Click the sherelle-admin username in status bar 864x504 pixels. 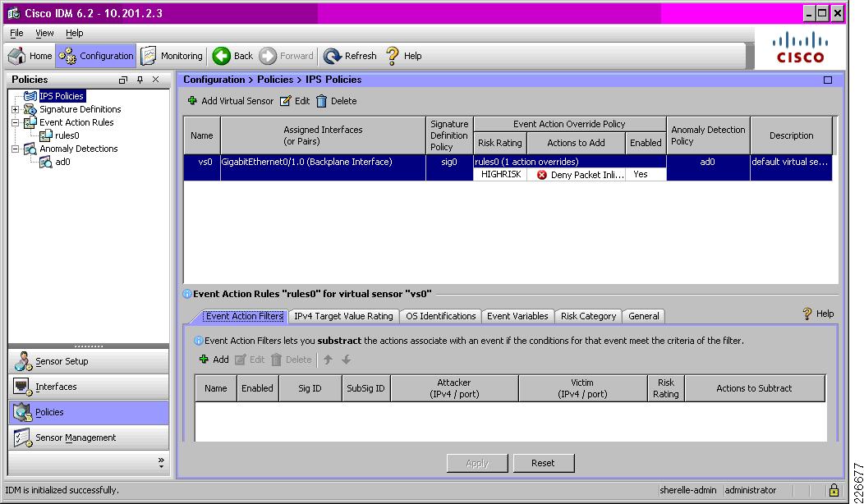[x=688, y=490]
